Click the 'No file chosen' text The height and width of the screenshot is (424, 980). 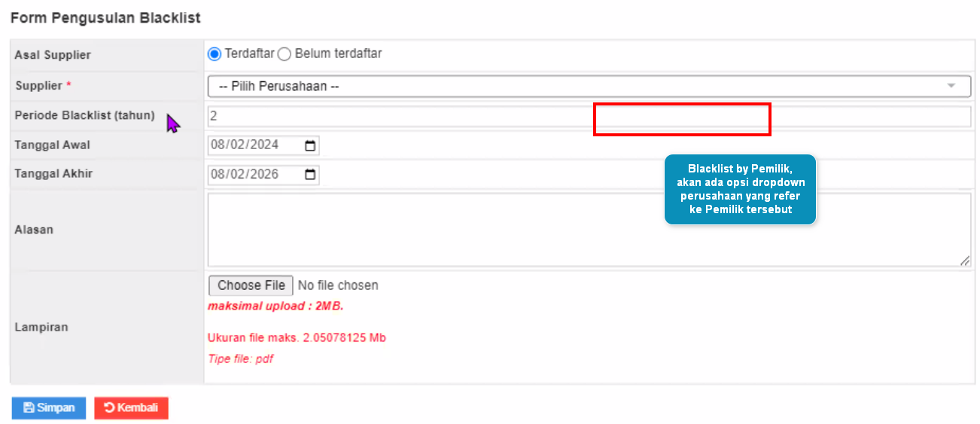click(x=338, y=285)
